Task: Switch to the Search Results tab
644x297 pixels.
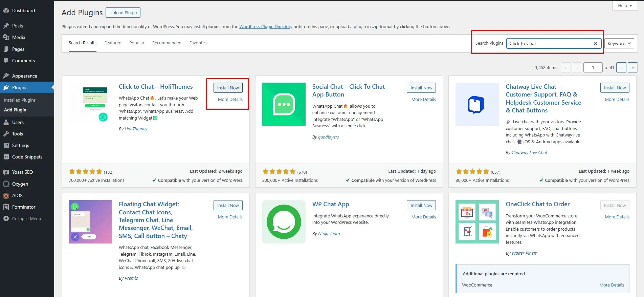Action: pos(83,43)
